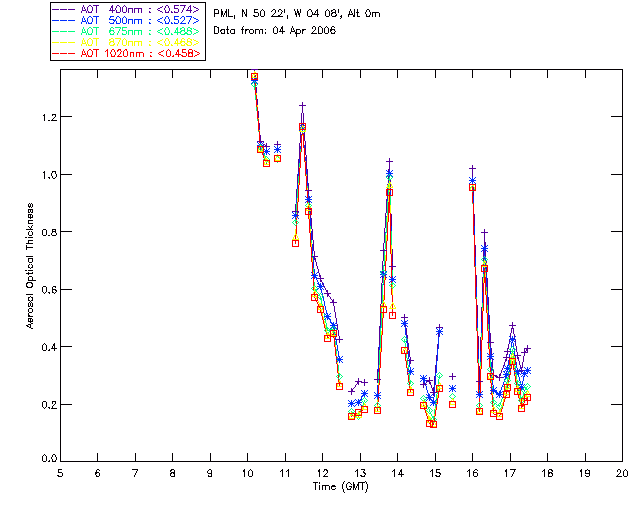The width and height of the screenshot is (640, 512).
Task: Click the x-axis title "Time (GMT)"
Action: [x=341, y=487]
